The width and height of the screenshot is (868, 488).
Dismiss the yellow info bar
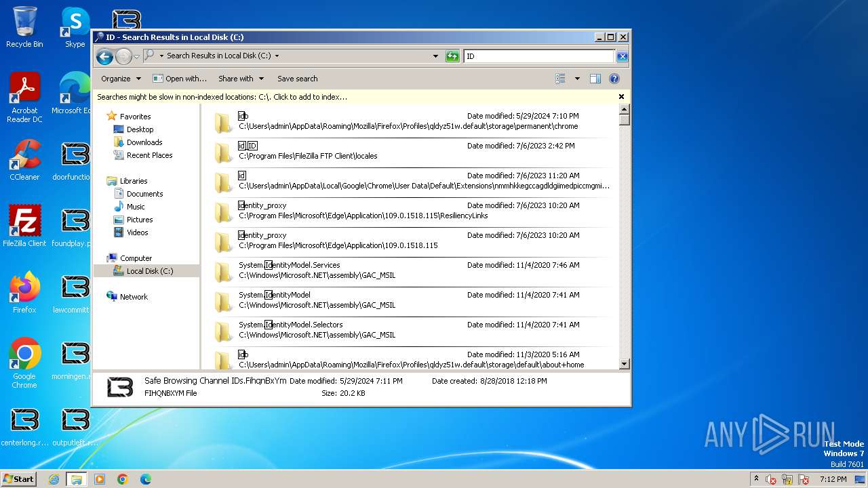click(621, 97)
